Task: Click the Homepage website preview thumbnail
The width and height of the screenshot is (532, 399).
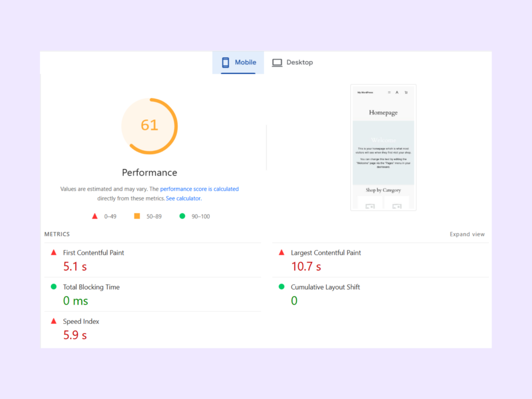Action: [x=383, y=147]
